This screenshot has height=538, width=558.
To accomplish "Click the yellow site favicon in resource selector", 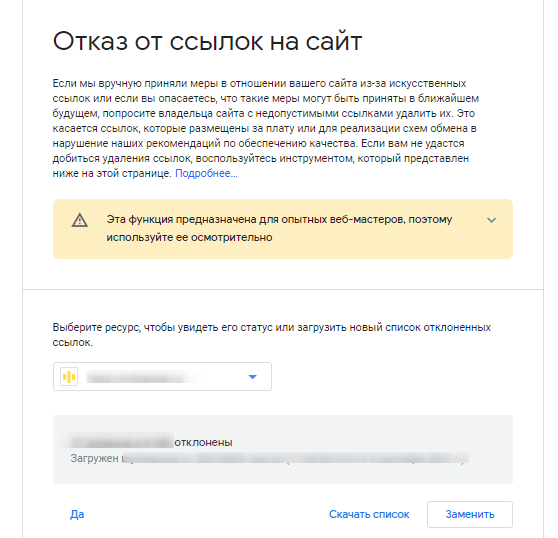I will [69, 376].
